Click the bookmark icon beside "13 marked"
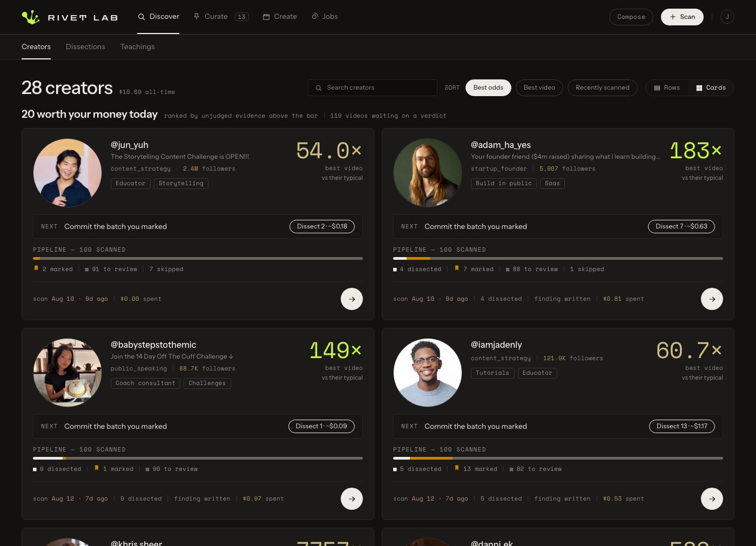756x546 pixels. (x=457, y=468)
